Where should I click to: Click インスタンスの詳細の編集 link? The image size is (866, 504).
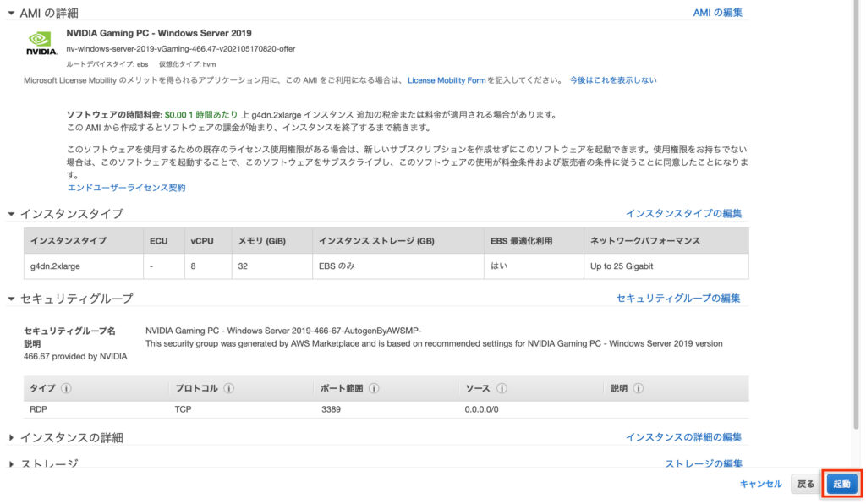(683, 437)
